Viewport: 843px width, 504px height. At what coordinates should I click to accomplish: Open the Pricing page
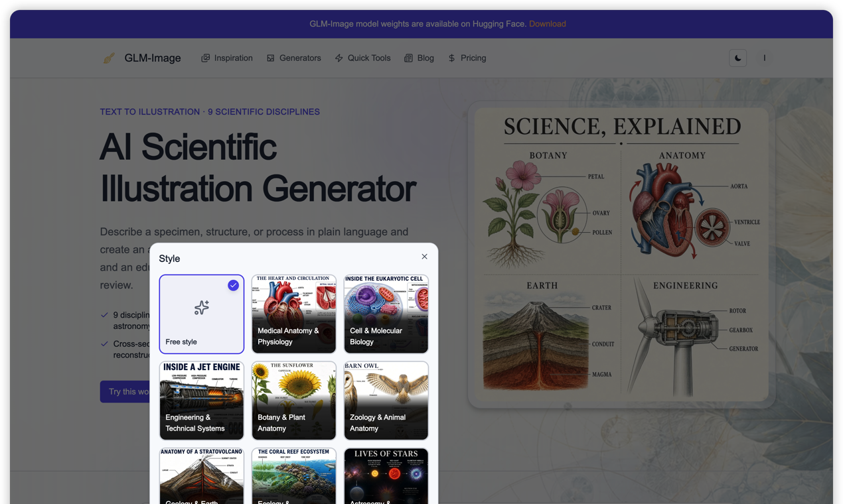(x=467, y=58)
